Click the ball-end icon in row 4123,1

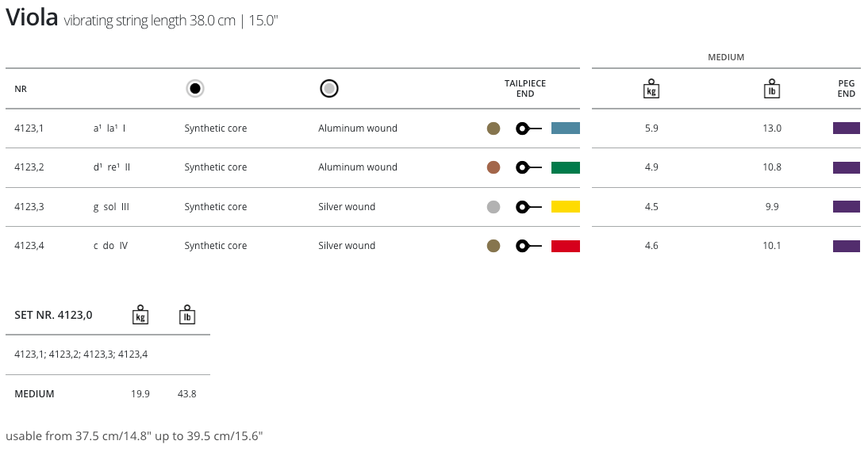pos(528,128)
